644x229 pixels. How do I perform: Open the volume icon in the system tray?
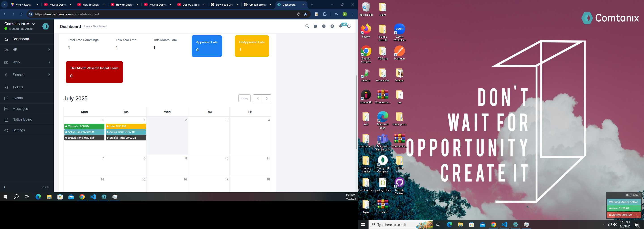(615, 225)
